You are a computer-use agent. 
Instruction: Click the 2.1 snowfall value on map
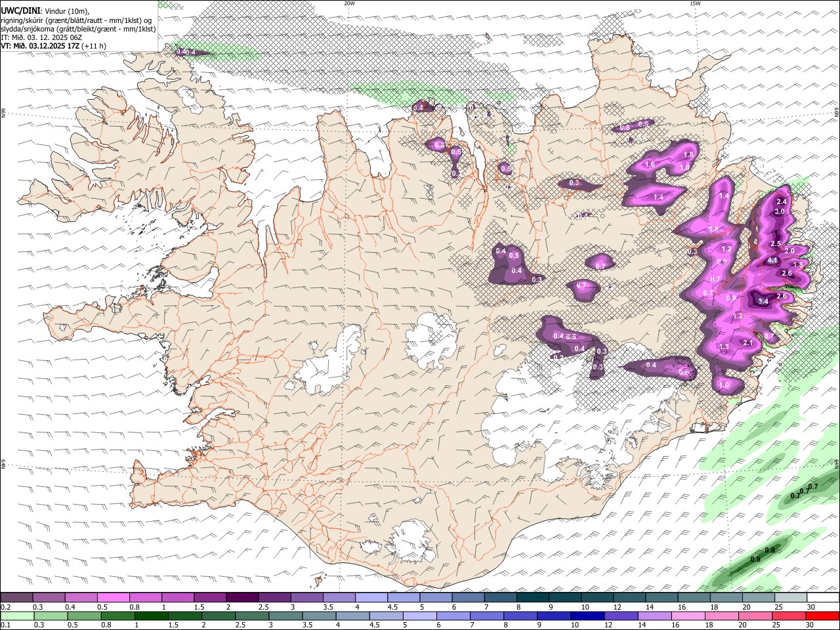[747, 343]
